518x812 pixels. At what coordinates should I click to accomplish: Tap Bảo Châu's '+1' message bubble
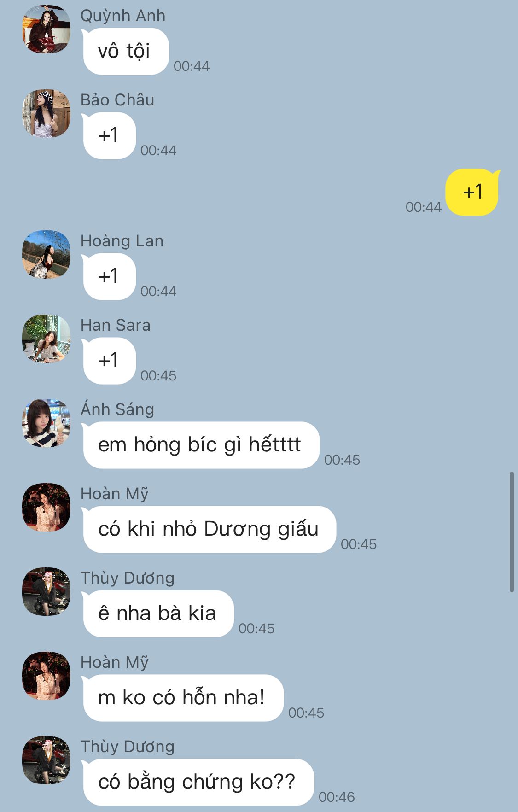[109, 135]
